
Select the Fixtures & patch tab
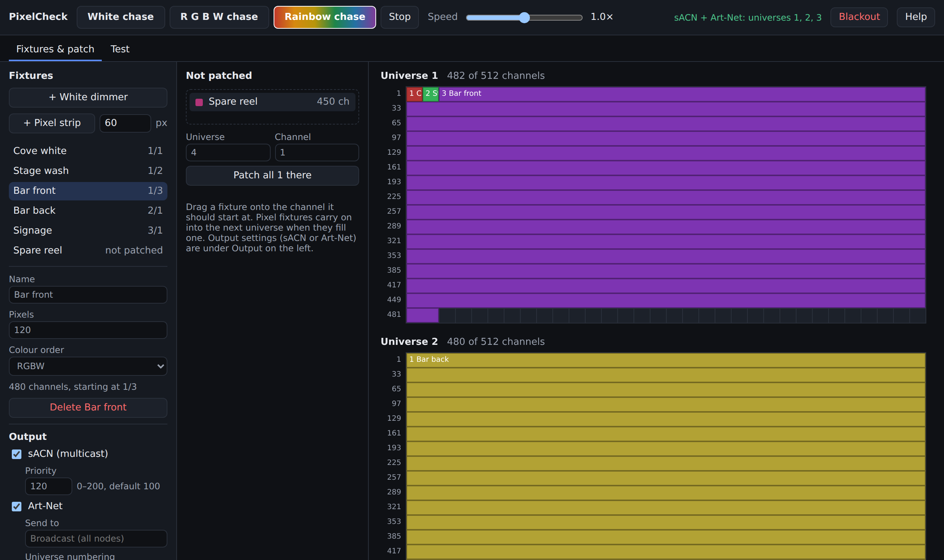(55, 49)
